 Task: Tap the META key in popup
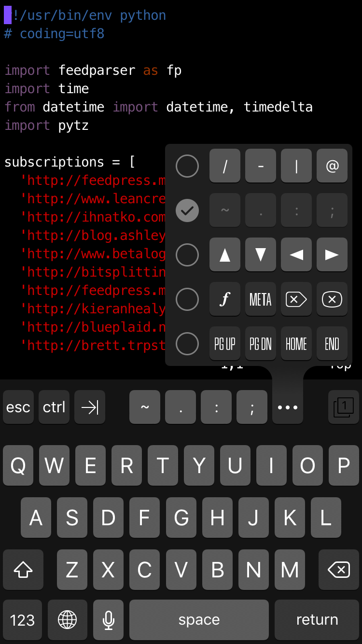coord(261,299)
